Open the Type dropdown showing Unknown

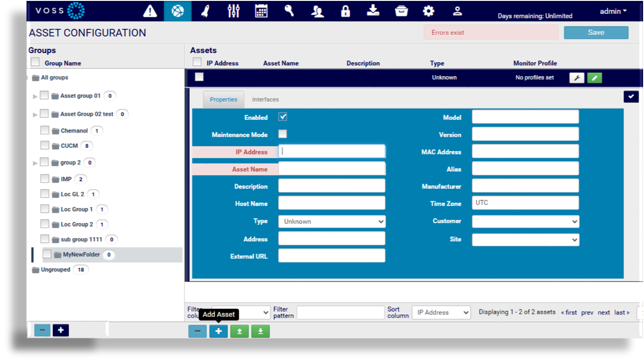point(332,221)
